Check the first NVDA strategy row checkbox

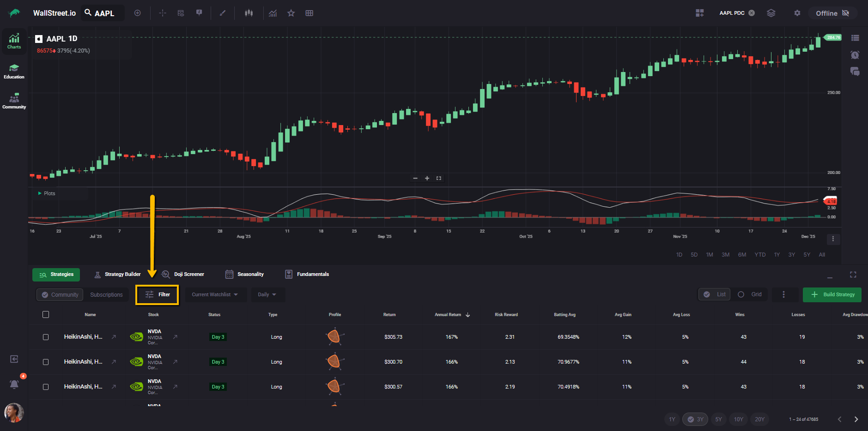tap(46, 337)
